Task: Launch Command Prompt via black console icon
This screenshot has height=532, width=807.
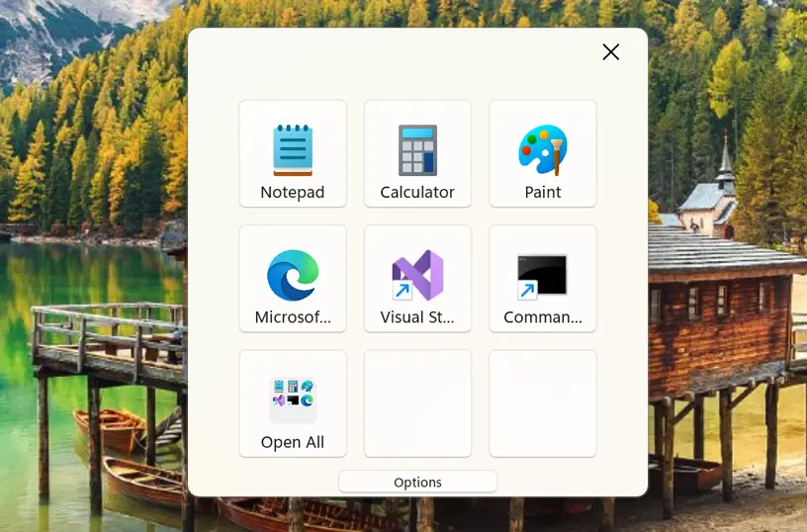Action: 543,273
